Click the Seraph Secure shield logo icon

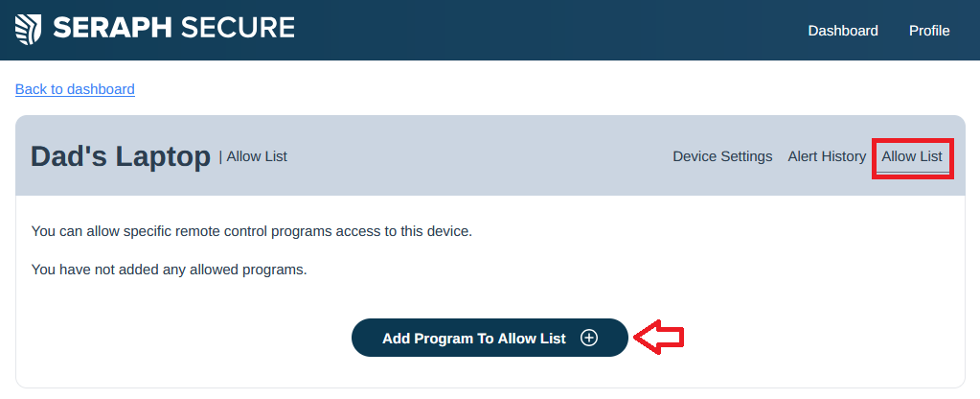pyautogui.click(x=29, y=30)
